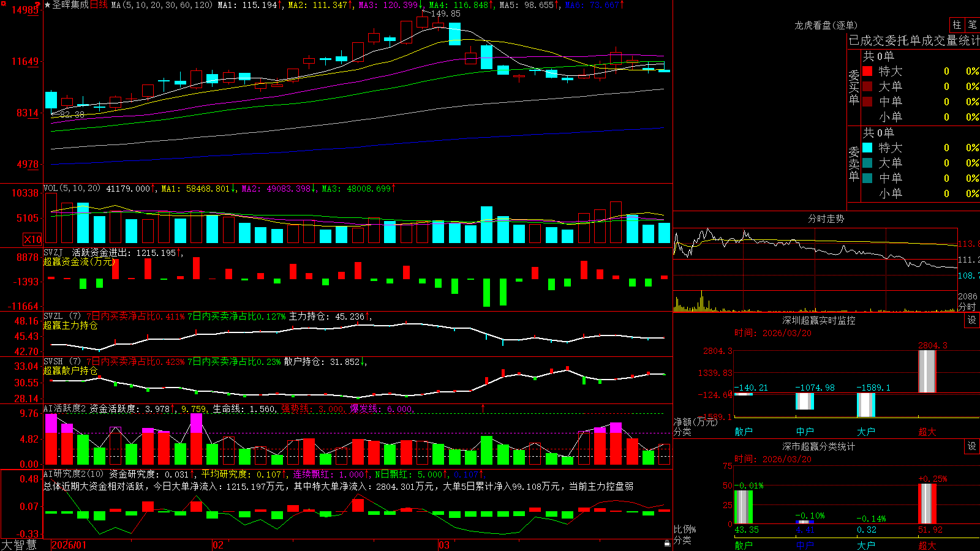Click 超大 category under 深市超赢分类统计
The width and height of the screenshot is (980, 551).
point(927,545)
